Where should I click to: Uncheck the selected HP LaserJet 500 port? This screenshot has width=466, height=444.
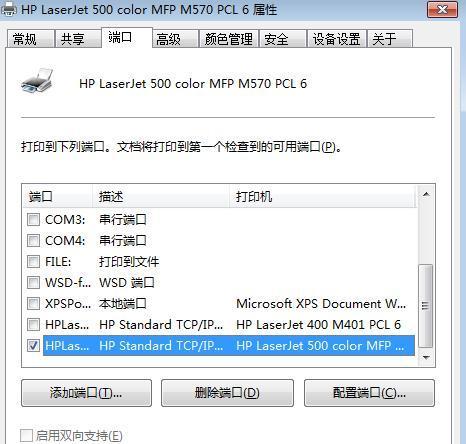33,345
